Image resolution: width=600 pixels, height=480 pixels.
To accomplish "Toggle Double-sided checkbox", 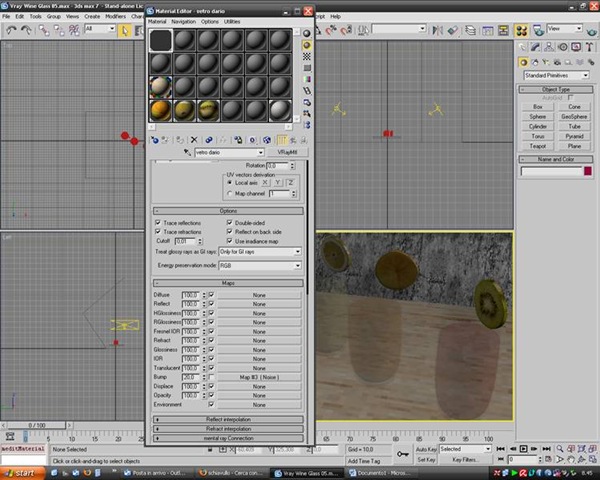I will (229, 222).
